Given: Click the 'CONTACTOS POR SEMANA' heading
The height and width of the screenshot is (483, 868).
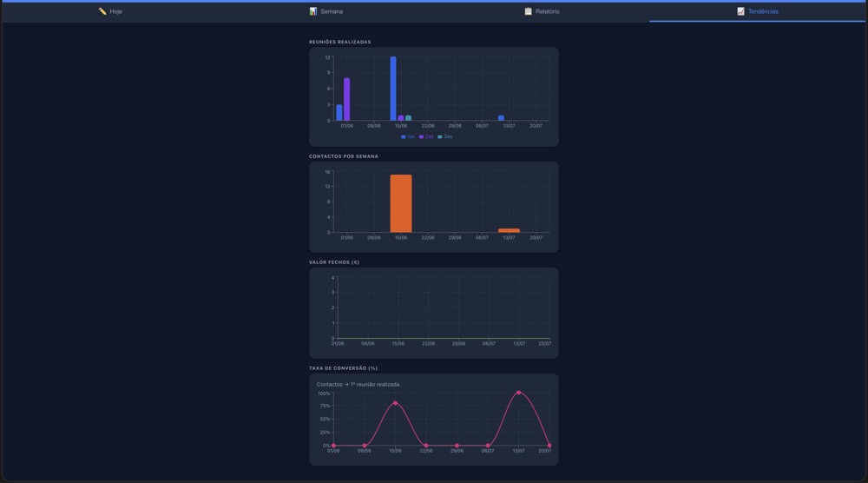Looking at the screenshot, I should pos(344,156).
